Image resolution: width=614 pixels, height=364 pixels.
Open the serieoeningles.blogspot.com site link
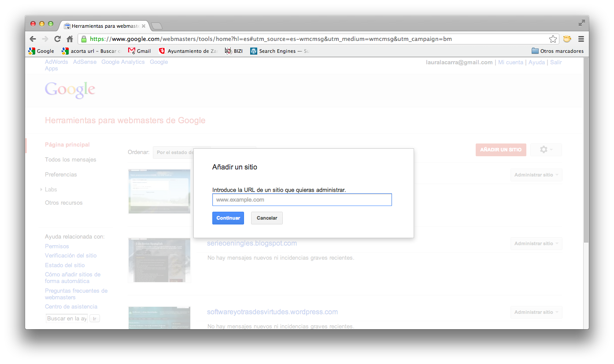tap(252, 243)
